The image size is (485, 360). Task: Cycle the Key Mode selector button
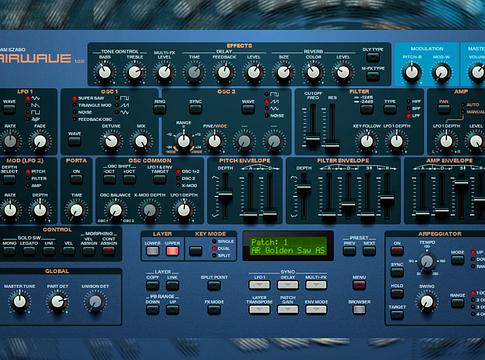pos(195,251)
